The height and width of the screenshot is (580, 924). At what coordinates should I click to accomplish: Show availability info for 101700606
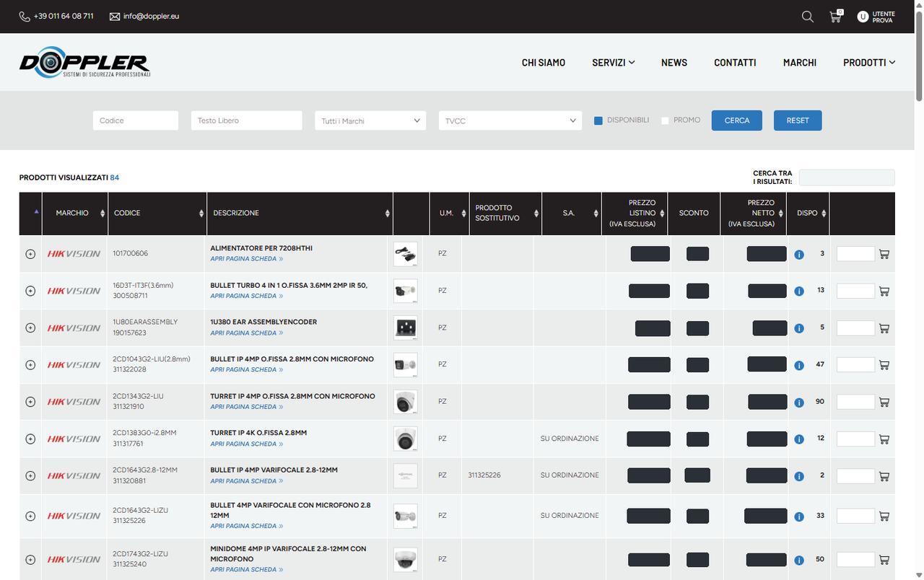pyautogui.click(x=799, y=255)
